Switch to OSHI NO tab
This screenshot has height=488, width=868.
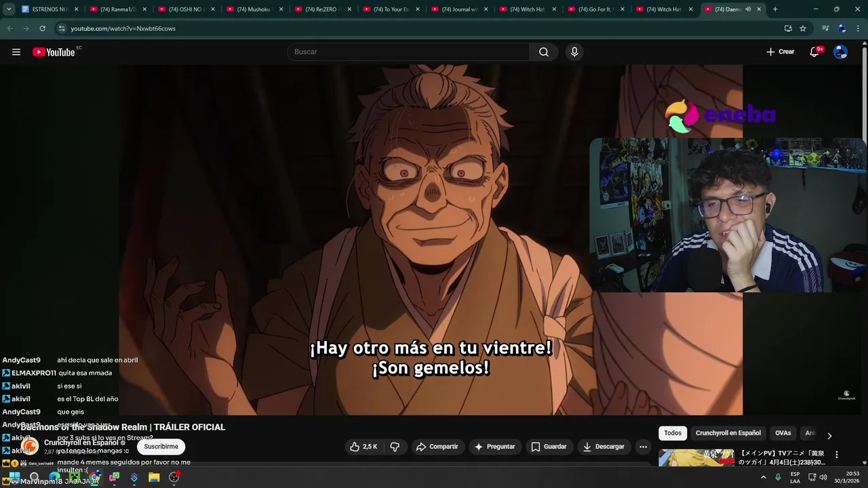point(186,9)
